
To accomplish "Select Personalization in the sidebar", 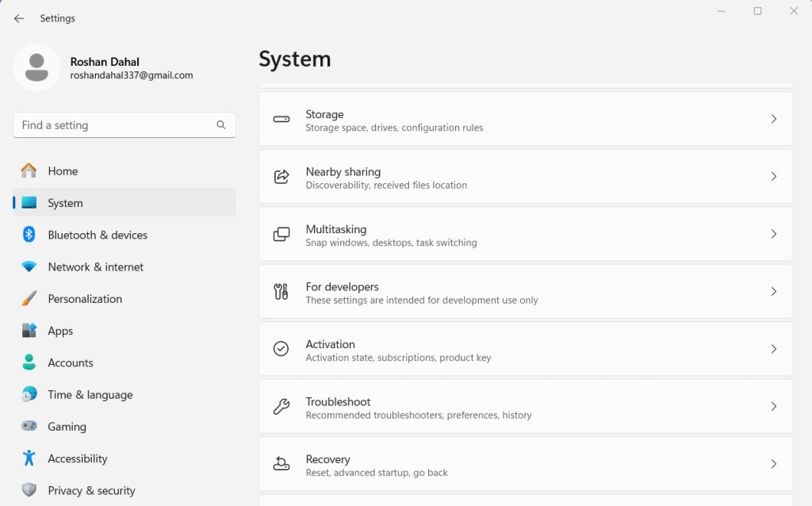I will [85, 299].
